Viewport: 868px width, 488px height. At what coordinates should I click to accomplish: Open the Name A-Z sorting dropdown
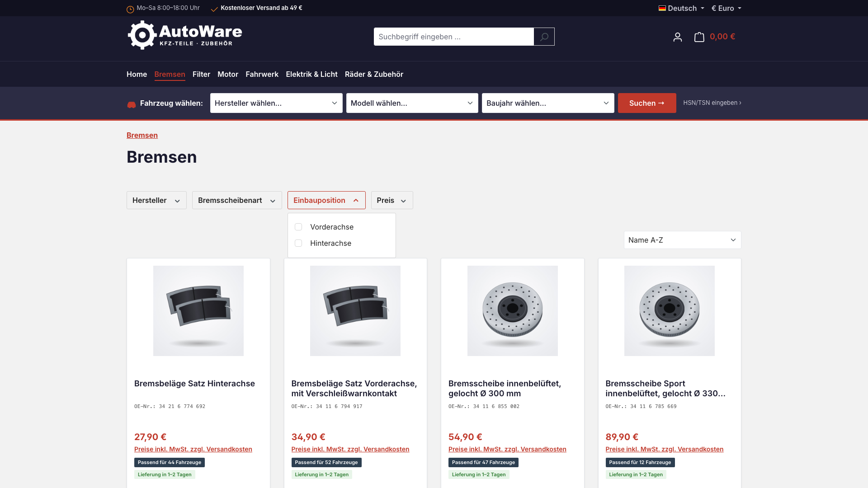(x=682, y=240)
